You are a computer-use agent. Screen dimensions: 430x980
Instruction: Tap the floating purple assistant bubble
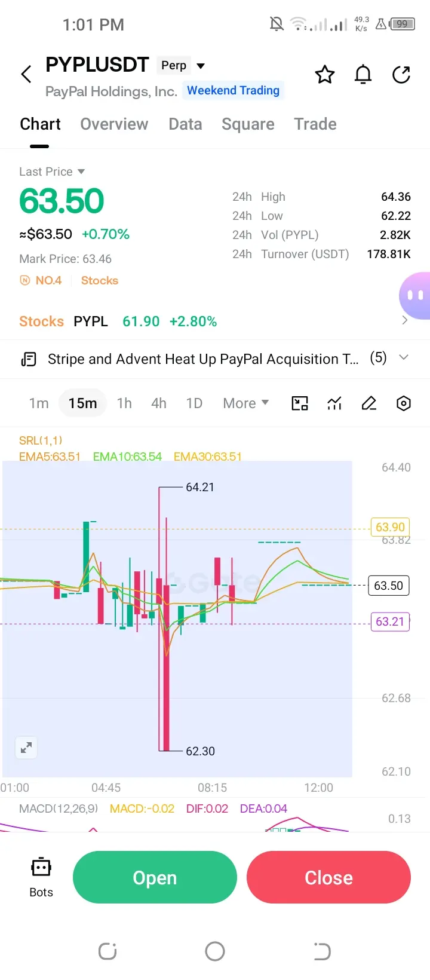(x=415, y=295)
